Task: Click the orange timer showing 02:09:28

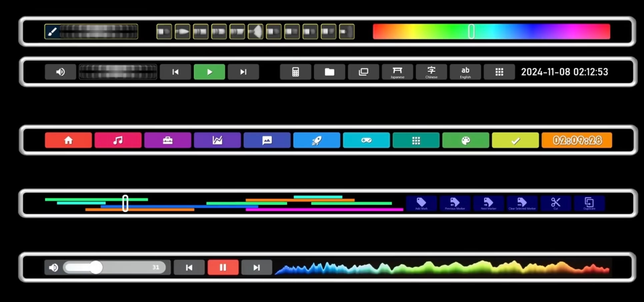Action: coord(577,140)
